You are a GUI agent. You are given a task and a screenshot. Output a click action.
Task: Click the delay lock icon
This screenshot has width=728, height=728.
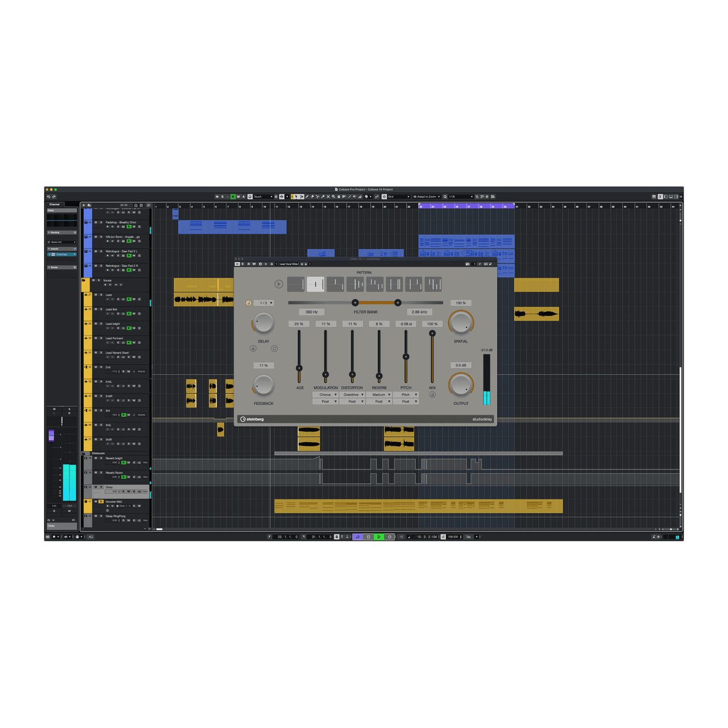pos(253,348)
